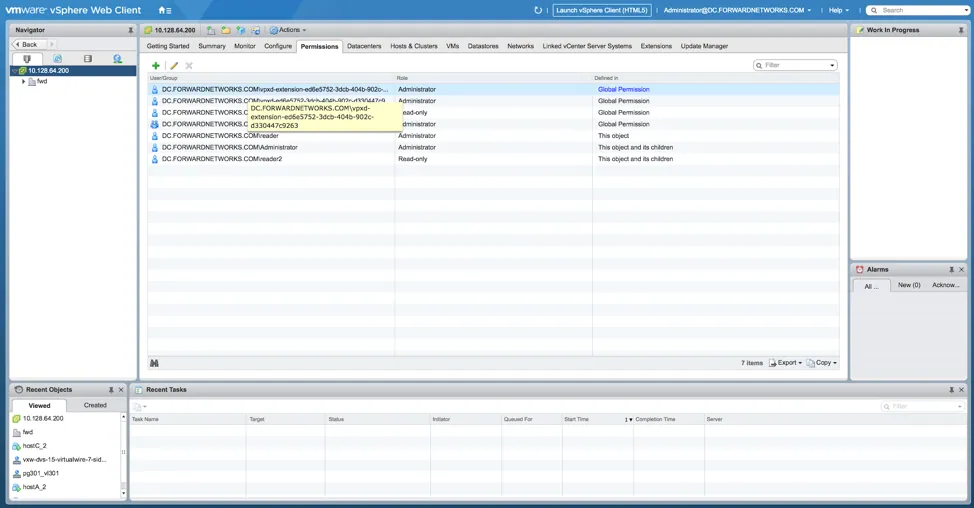This screenshot has height=508, width=974.
Task: Open the Getting Started tab
Action: coord(168,46)
